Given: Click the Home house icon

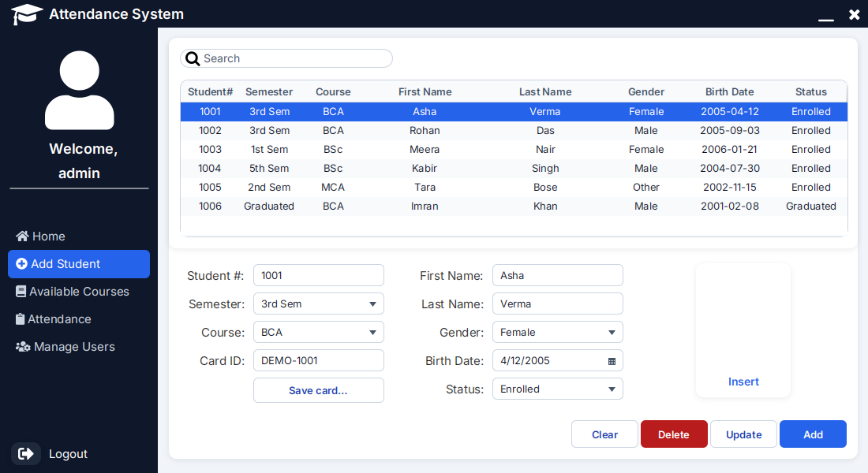Looking at the screenshot, I should (x=22, y=236).
